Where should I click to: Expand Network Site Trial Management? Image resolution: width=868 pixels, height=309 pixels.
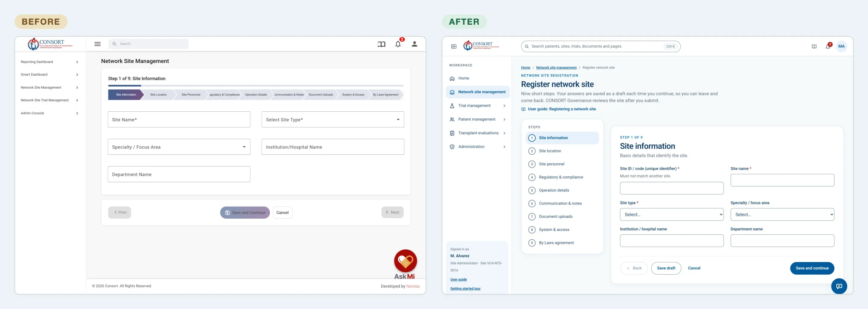(x=49, y=100)
